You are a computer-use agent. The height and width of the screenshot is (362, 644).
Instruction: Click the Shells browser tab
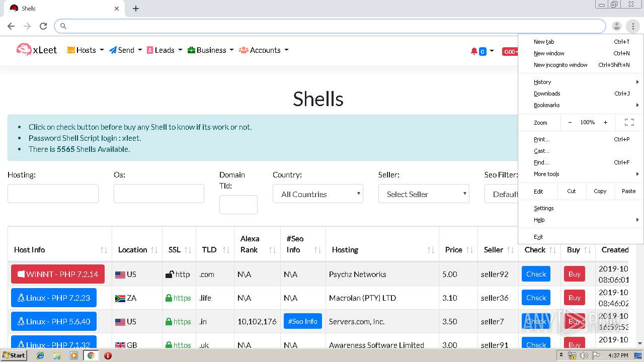pyautogui.click(x=64, y=9)
